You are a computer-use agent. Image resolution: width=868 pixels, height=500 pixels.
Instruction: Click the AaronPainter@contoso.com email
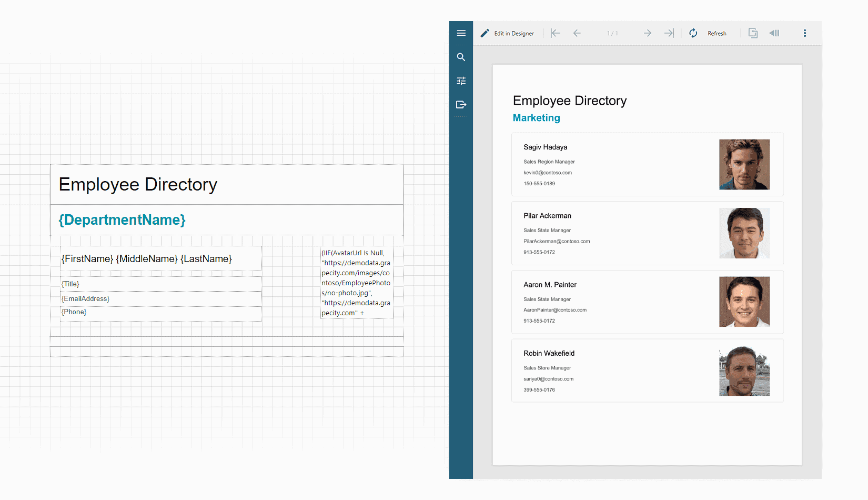coord(555,310)
